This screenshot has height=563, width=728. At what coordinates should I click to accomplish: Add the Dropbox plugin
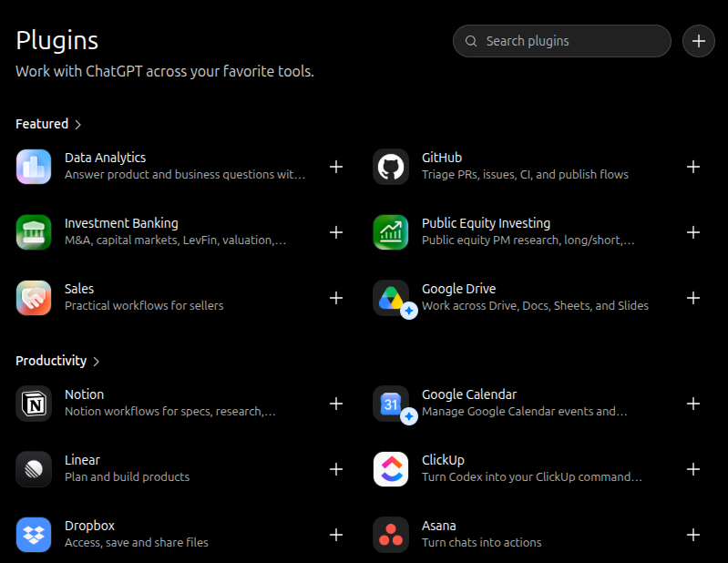point(336,535)
